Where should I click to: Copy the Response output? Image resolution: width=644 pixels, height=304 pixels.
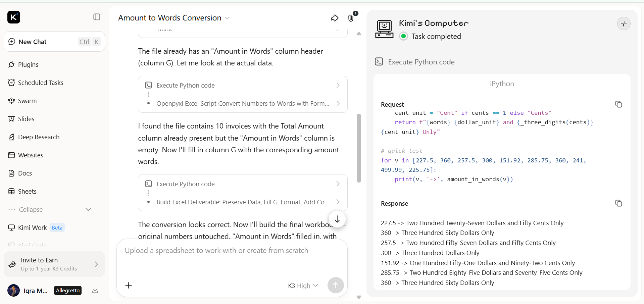pos(618,203)
